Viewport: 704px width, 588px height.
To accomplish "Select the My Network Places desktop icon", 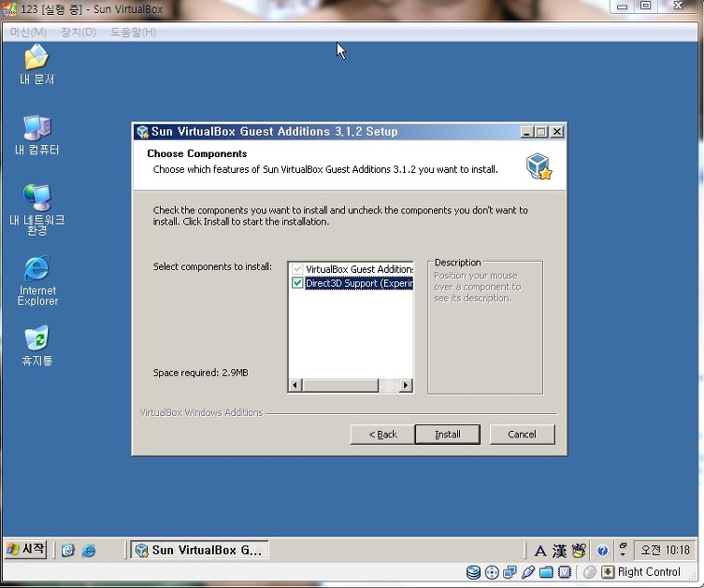I will [x=36, y=209].
